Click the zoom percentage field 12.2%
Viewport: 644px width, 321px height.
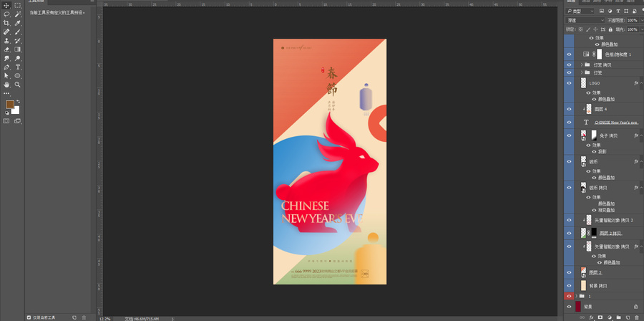tap(106, 319)
